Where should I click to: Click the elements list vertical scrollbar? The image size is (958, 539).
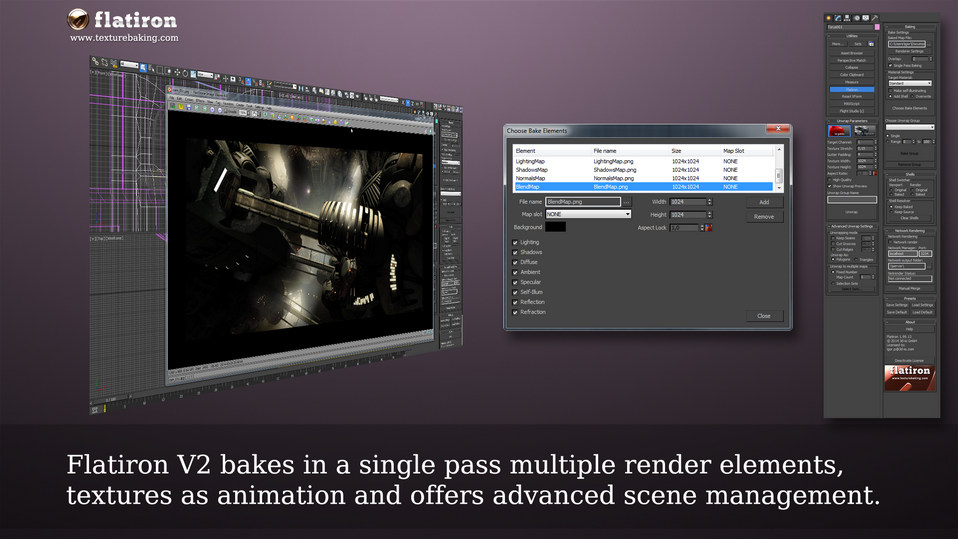coord(779,169)
